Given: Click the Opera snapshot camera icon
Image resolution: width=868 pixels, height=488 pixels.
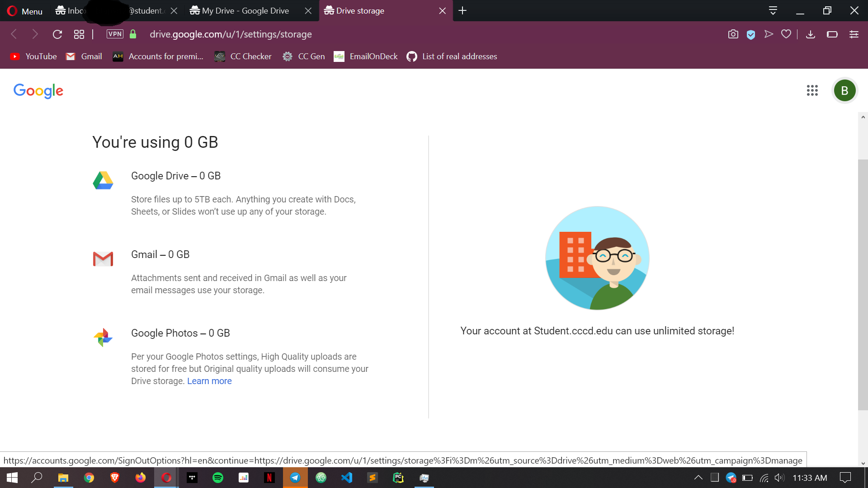Looking at the screenshot, I should [733, 34].
